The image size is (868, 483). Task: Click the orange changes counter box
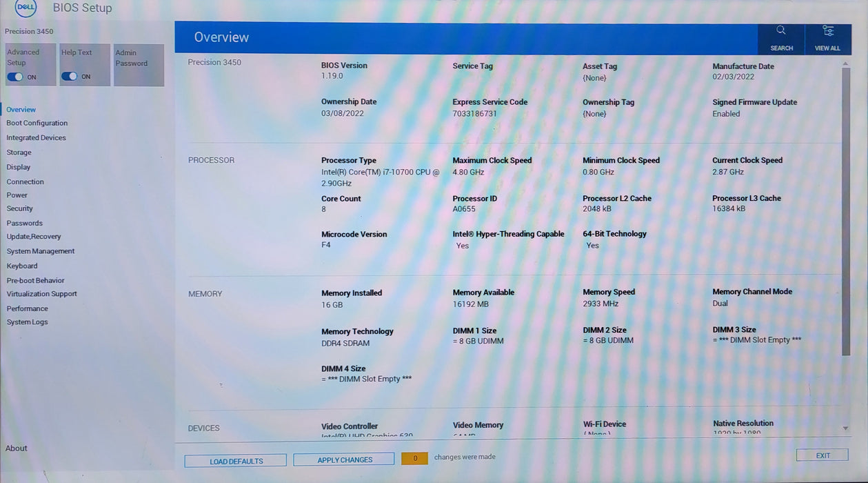coord(415,458)
